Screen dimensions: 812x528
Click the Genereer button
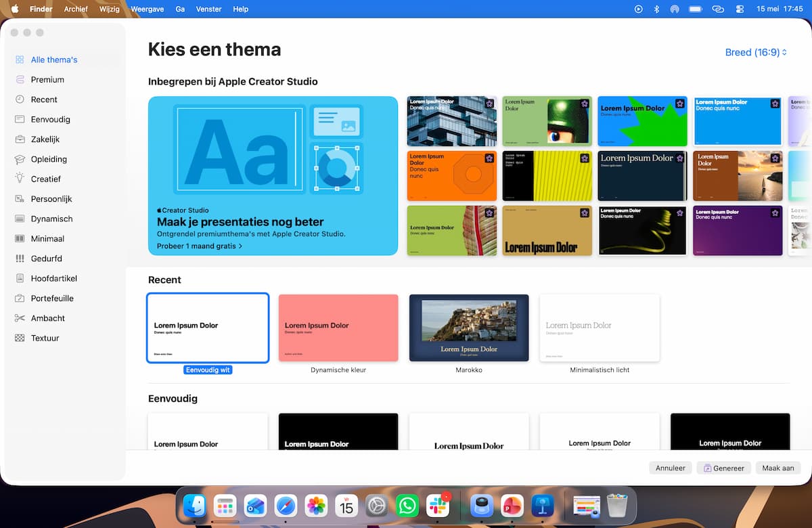pyautogui.click(x=724, y=468)
